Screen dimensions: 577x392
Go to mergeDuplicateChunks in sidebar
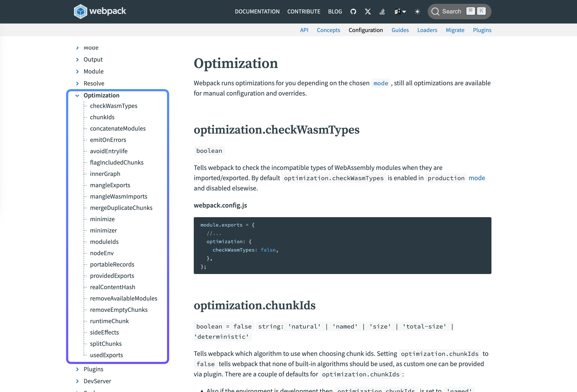[121, 208]
